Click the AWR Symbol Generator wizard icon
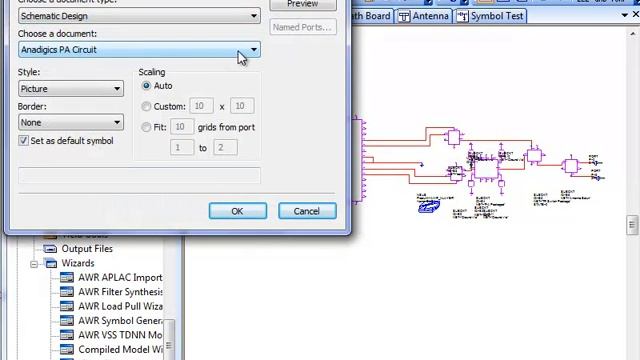Screen dimensions: 640x360 point(67,321)
